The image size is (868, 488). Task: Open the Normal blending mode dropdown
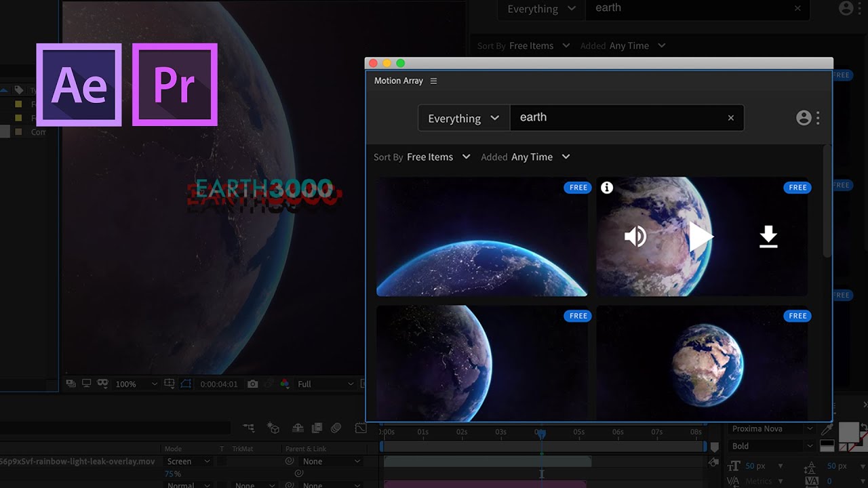(x=187, y=485)
